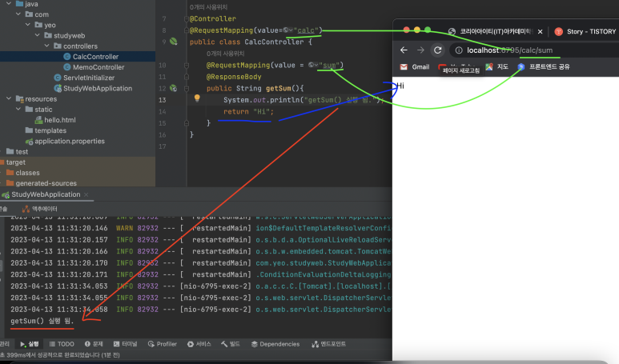Click the build status message in status bar
The width and height of the screenshot is (619, 364).
[x=60, y=355]
